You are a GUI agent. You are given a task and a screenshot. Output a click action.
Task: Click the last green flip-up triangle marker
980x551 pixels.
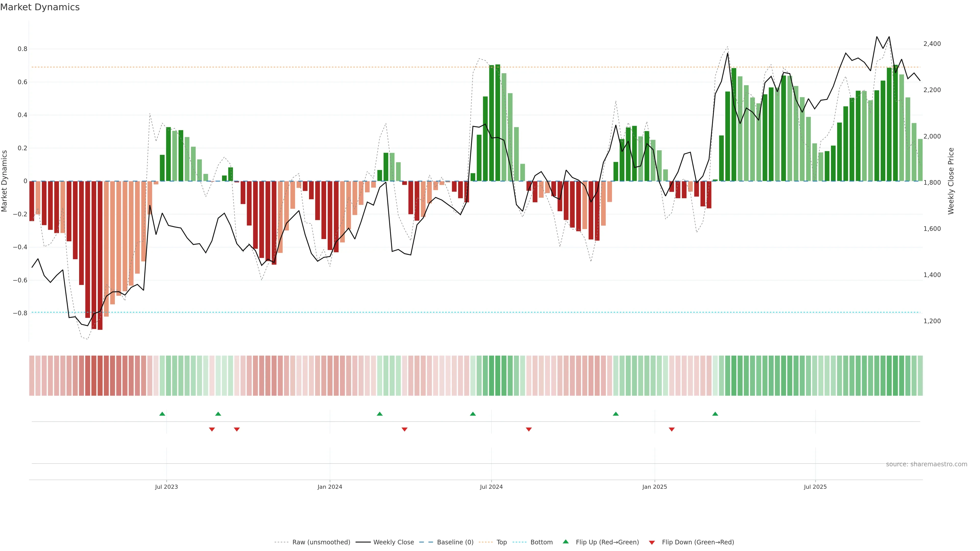(715, 414)
